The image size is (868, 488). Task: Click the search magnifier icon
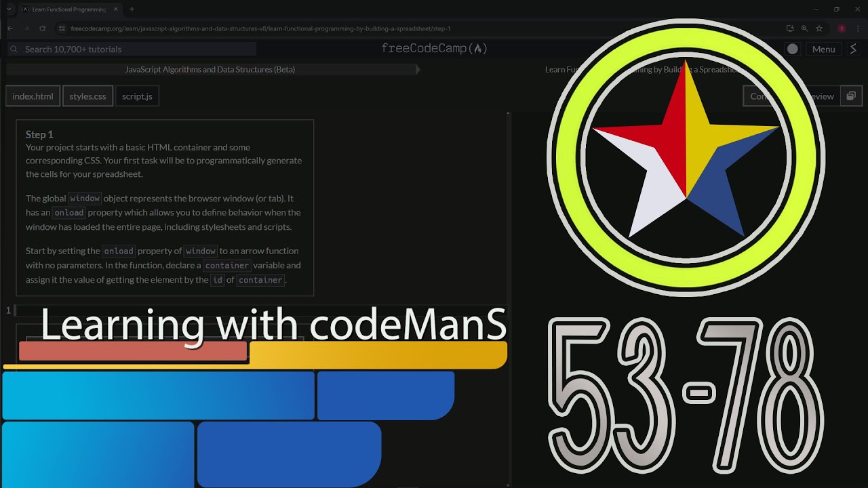click(x=14, y=49)
